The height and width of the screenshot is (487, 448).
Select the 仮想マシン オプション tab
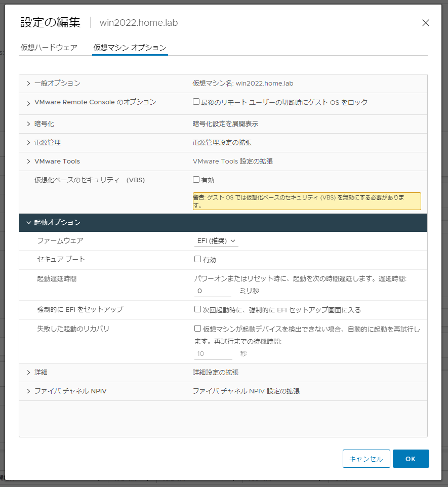(130, 47)
